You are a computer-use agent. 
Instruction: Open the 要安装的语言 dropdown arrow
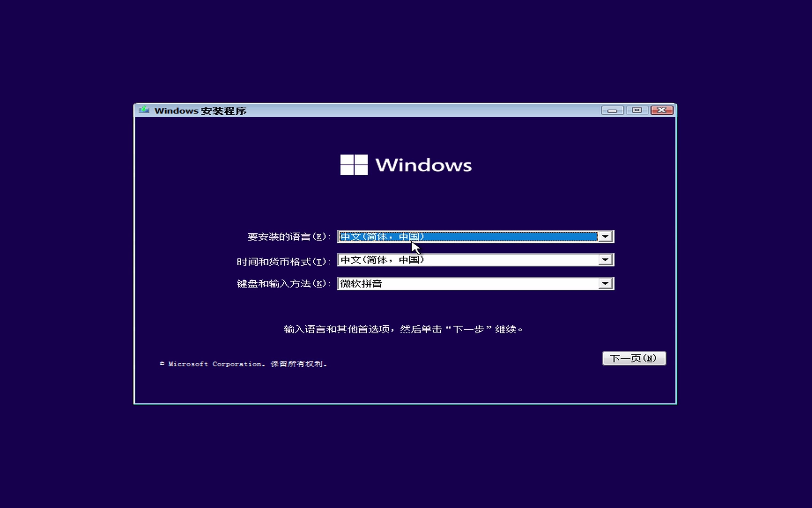click(x=605, y=237)
